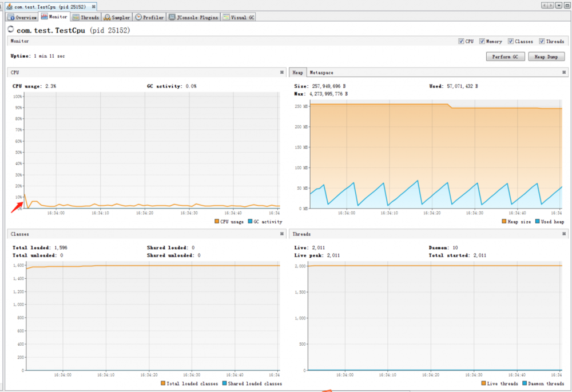Click the scroll documents right arrow
The width and height of the screenshot is (572, 392).
click(551, 6)
